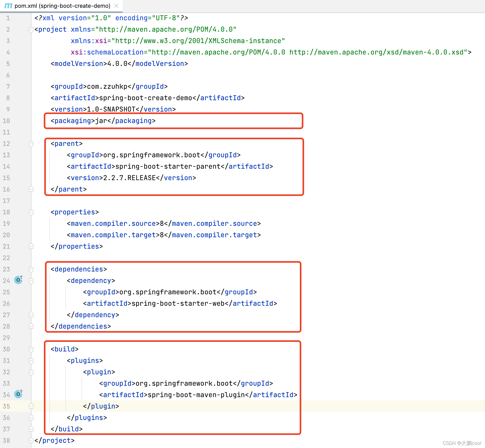485x448 pixels.
Task: Click line number 35 in the gutter
Action: (6, 406)
